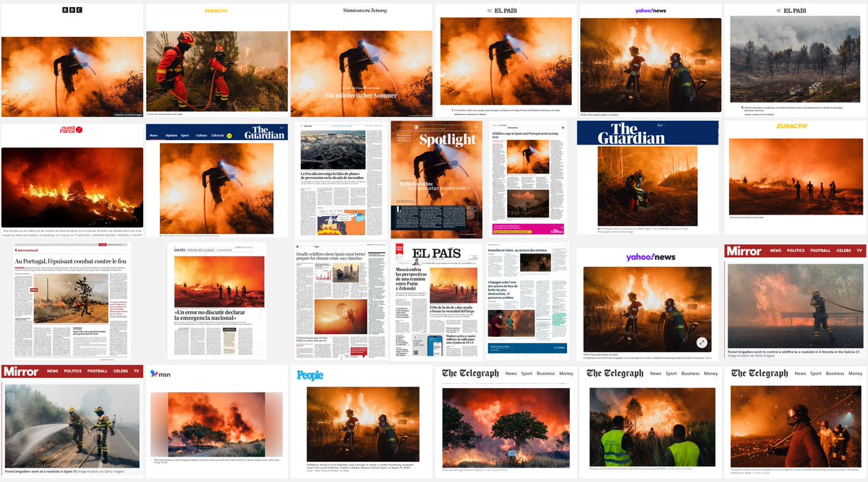The image size is (868, 482).
Task: Select CELEBS on the A Xironda Mirror card
Action: pos(843,251)
